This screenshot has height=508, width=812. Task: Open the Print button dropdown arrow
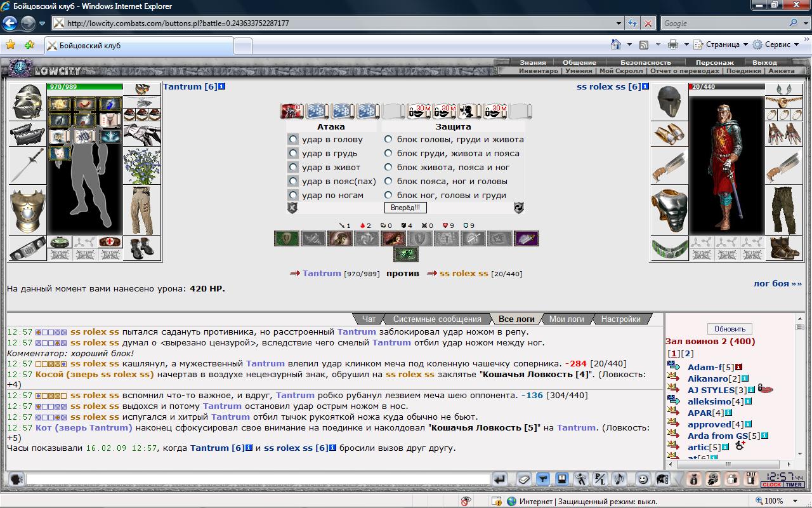coord(687,44)
